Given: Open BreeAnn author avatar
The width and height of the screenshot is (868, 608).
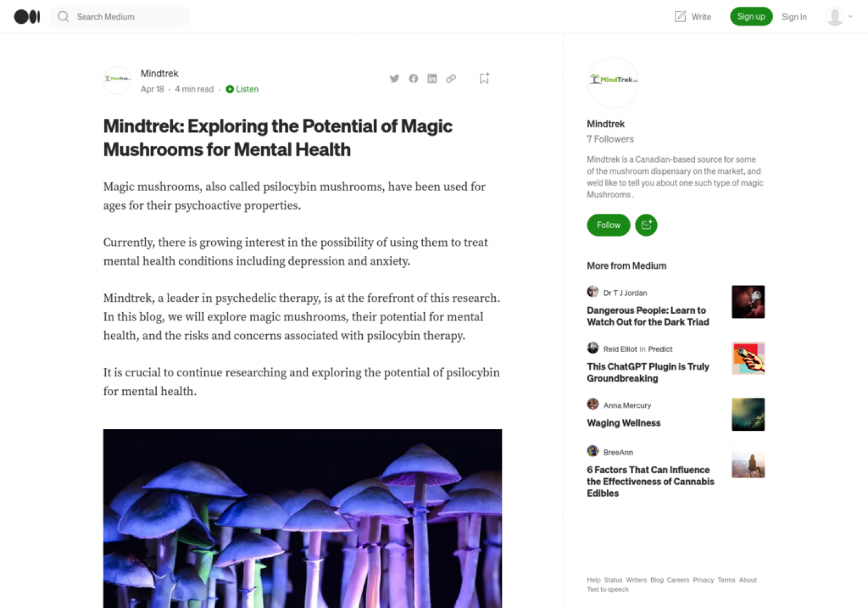Looking at the screenshot, I should (x=593, y=450).
